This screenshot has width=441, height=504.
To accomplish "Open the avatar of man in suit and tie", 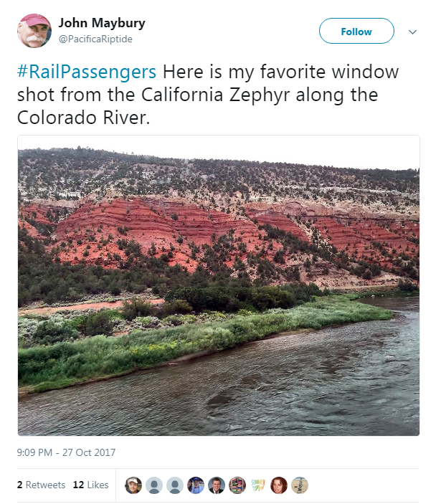I will click(x=217, y=485).
